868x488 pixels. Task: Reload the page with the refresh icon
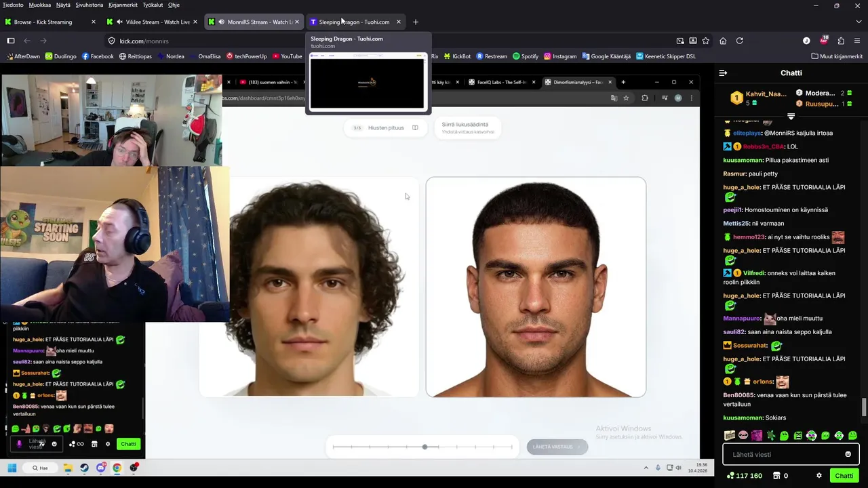740,41
